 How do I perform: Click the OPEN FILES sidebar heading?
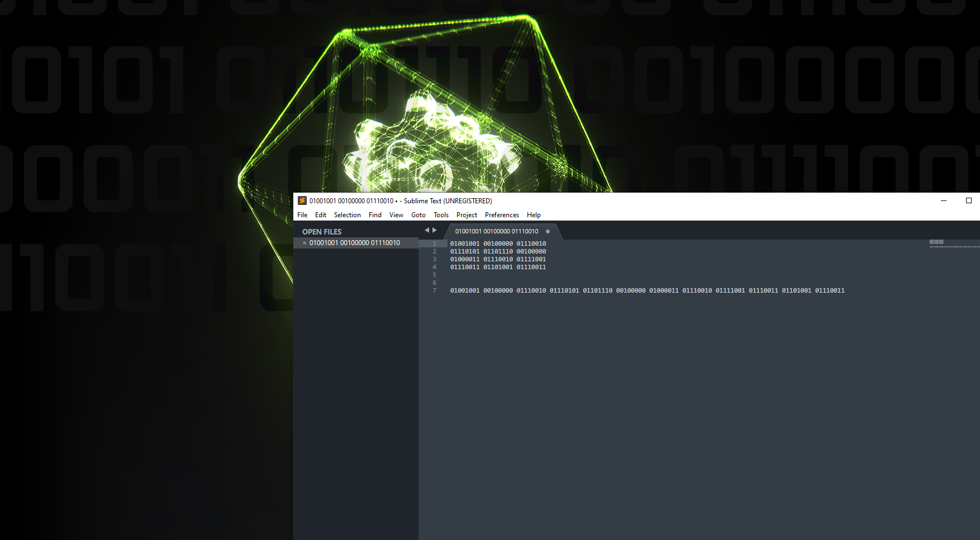tap(322, 232)
